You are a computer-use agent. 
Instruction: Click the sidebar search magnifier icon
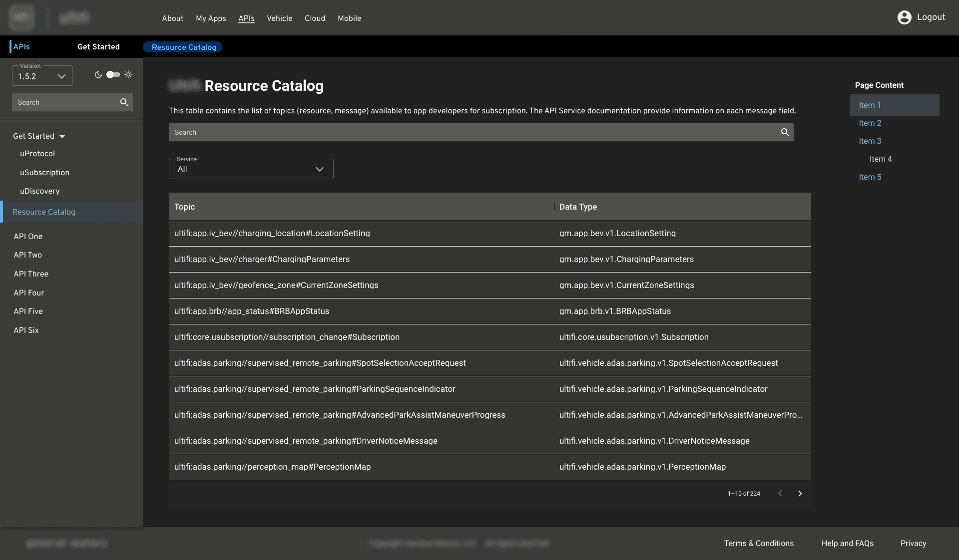coord(124,102)
